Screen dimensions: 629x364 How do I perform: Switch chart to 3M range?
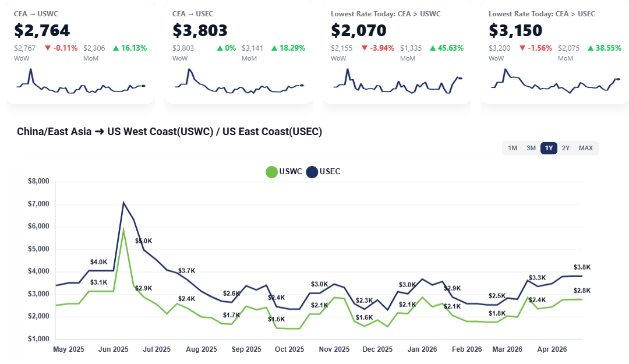[x=531, y=148]
